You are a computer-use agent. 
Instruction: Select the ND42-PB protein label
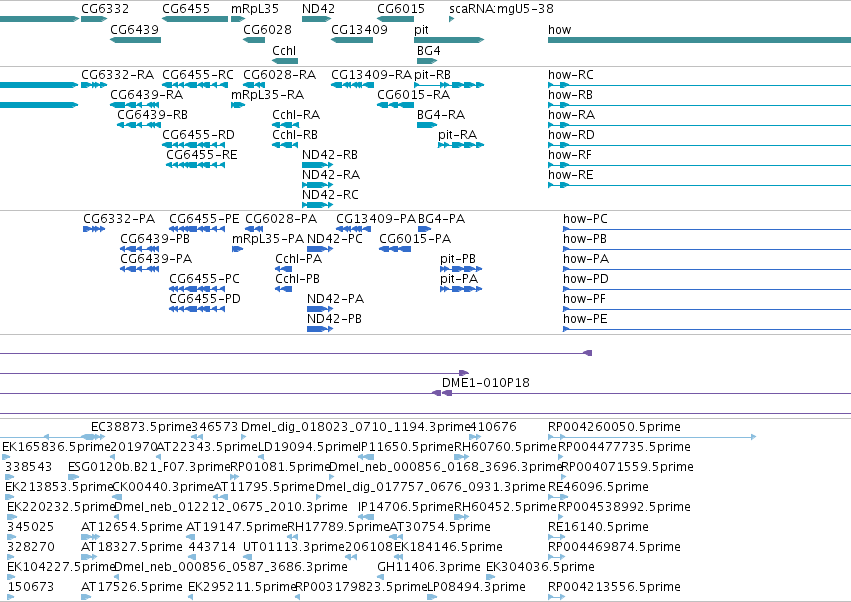pos(334,319)
